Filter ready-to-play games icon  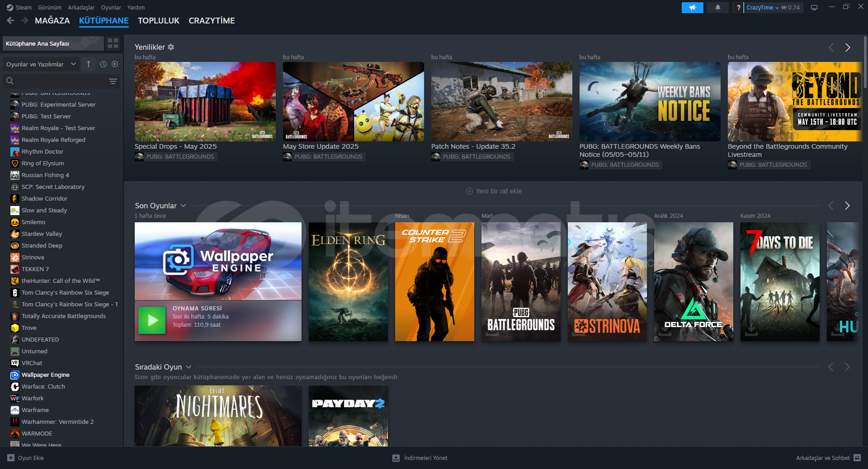point(115,64)
